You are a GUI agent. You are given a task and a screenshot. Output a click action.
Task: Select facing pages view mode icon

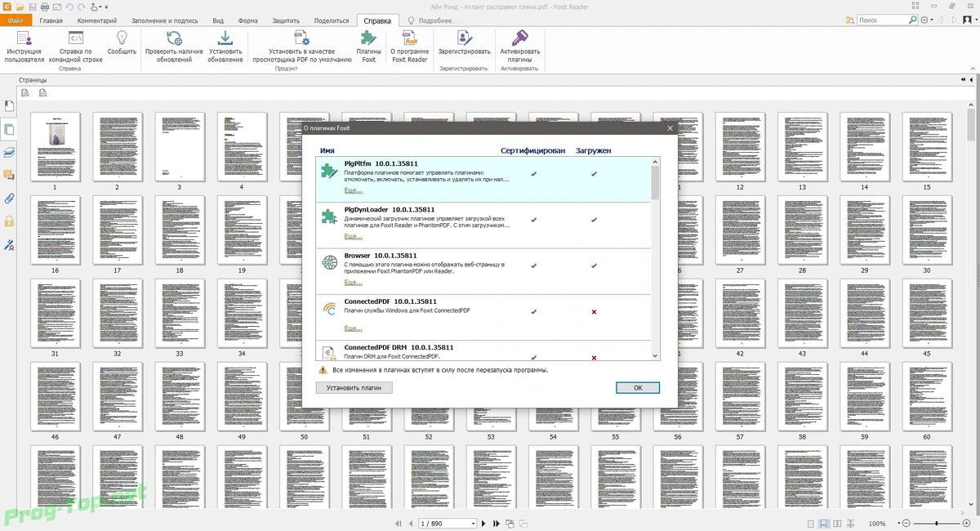837,524
